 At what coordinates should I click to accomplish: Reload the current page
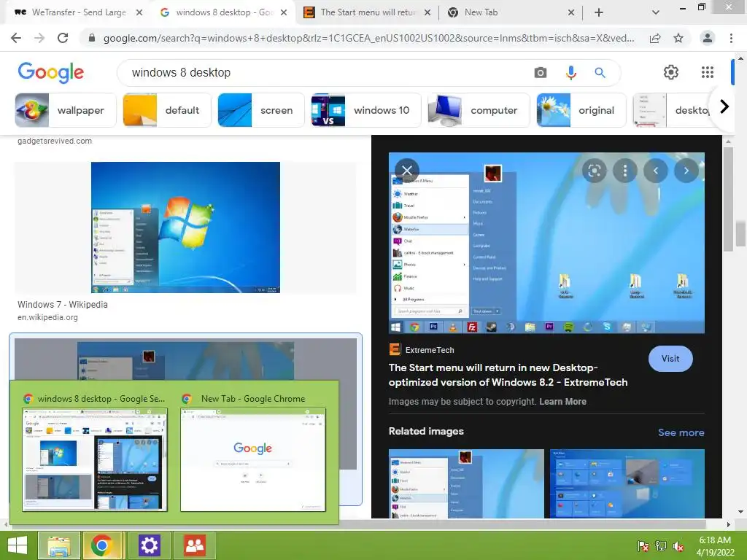[63, 38]
